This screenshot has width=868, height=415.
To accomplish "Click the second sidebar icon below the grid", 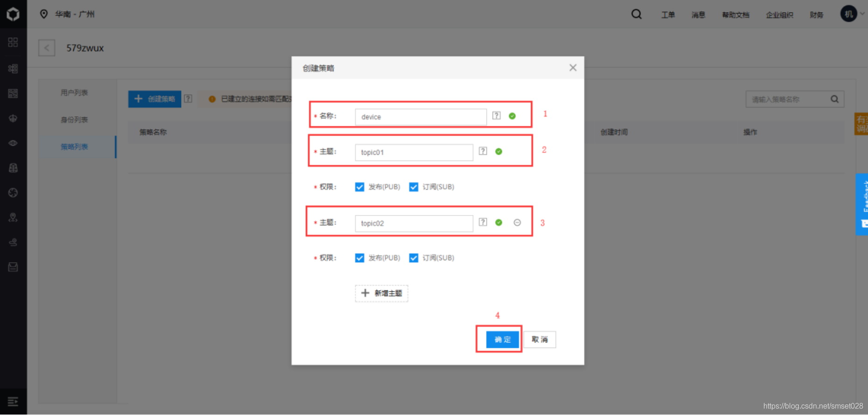I will pos(13,68).
